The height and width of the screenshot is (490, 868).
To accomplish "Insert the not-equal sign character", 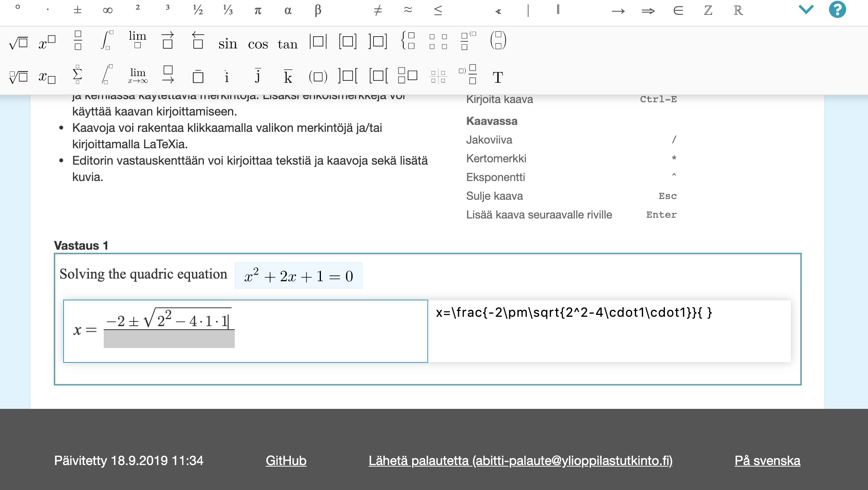I will [x=377, y=11].
